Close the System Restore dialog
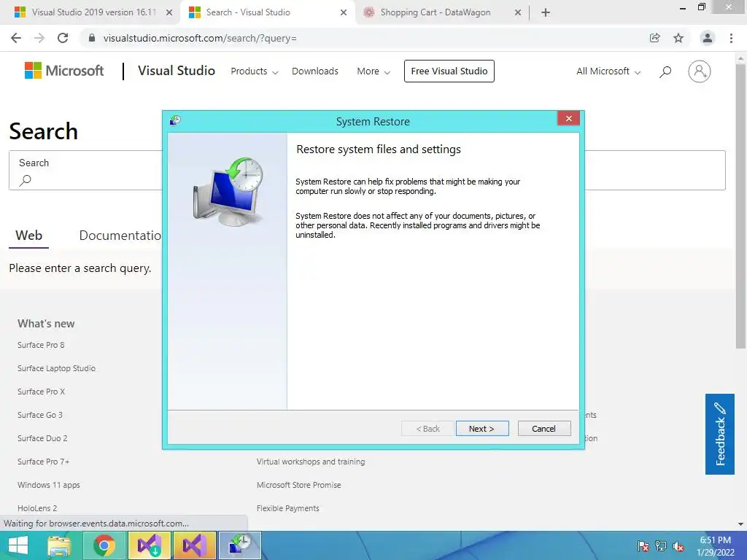 (568, 119)
